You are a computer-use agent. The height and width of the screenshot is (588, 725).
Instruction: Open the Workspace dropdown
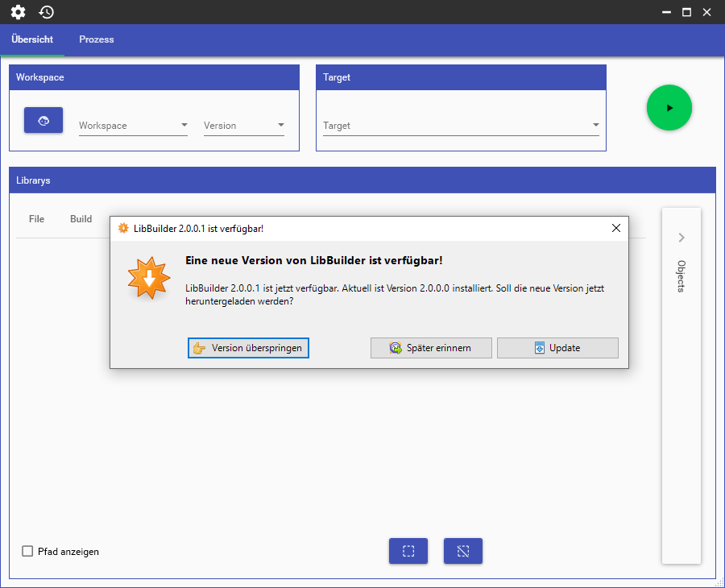click(133, 126)
